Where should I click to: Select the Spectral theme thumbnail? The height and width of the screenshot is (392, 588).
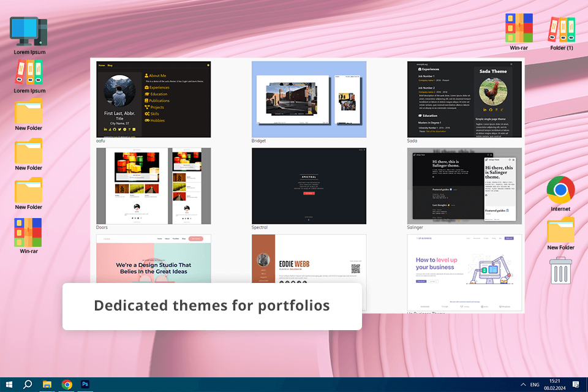[x=309, y=186]
